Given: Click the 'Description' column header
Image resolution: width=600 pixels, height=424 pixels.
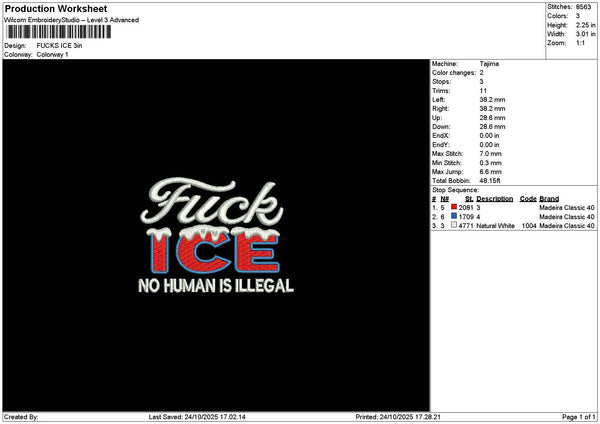Looking at the screenshot, I should [x=494, y=199].
